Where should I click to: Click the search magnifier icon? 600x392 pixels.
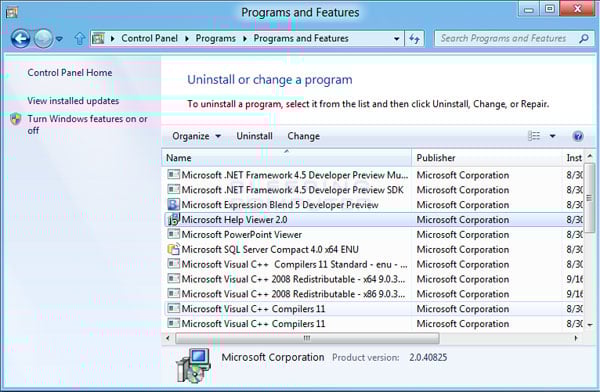pos(584,39)
